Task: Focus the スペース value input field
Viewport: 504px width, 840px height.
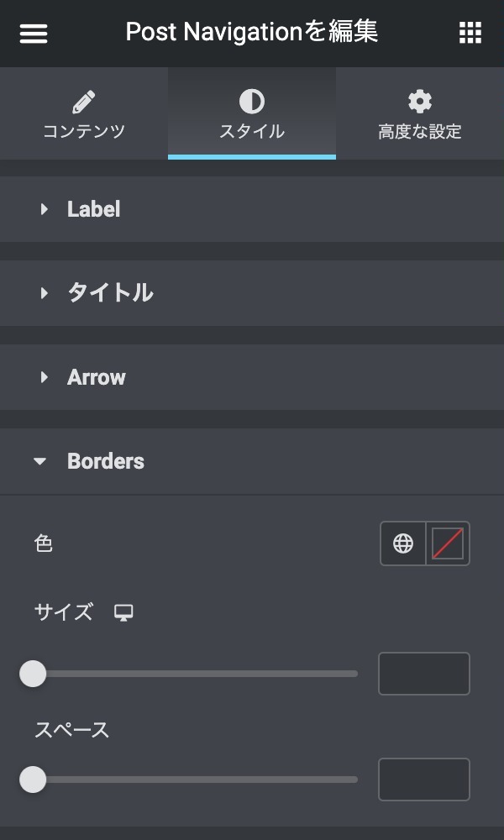Action: [423, 780]
